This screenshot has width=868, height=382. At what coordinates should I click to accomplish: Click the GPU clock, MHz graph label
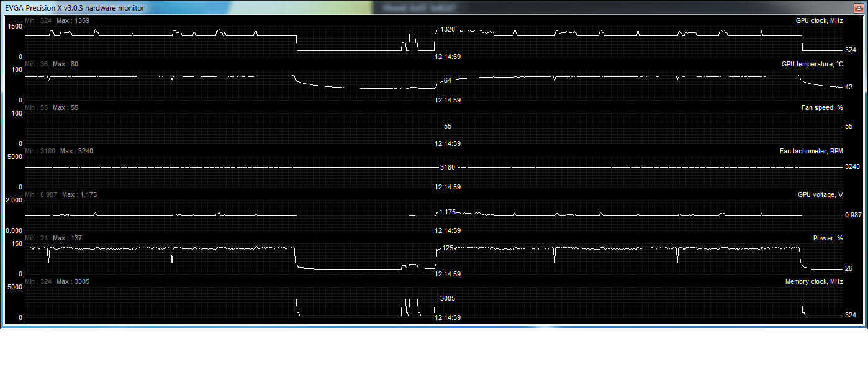click(819, 21)
